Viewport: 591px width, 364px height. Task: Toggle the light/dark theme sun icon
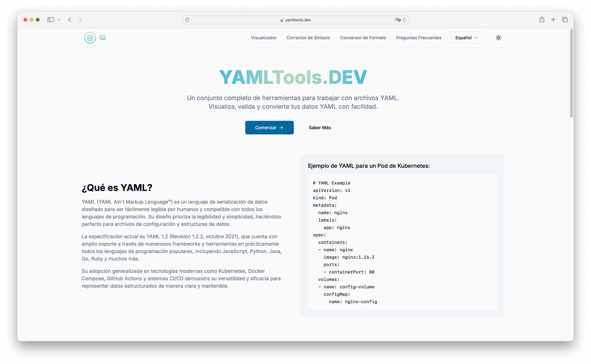498,38
